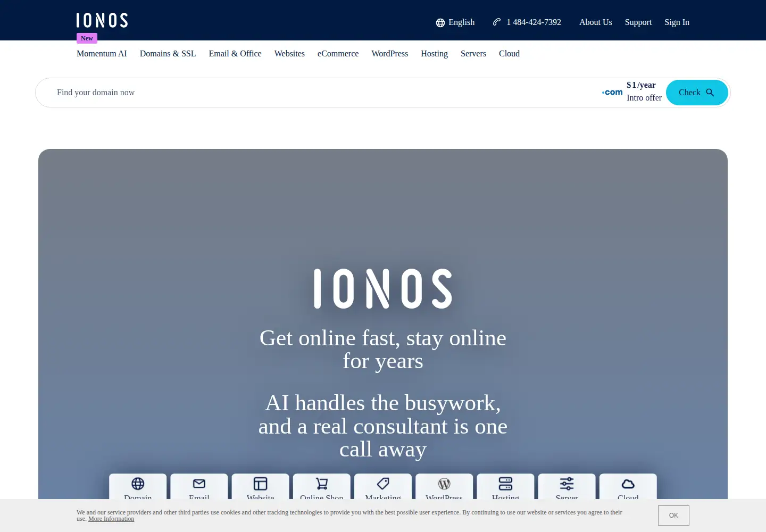Open the Momentum AI menu
766x532 pixels.
102,54
